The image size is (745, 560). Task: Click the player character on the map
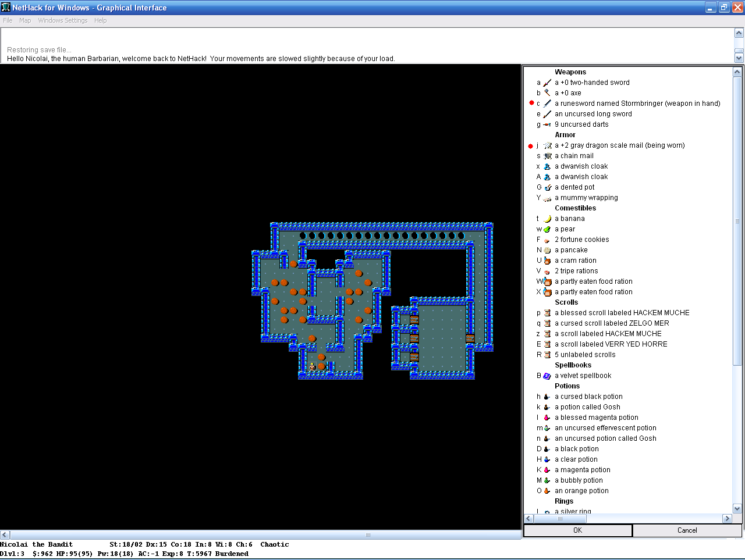[x=312, y=366]
